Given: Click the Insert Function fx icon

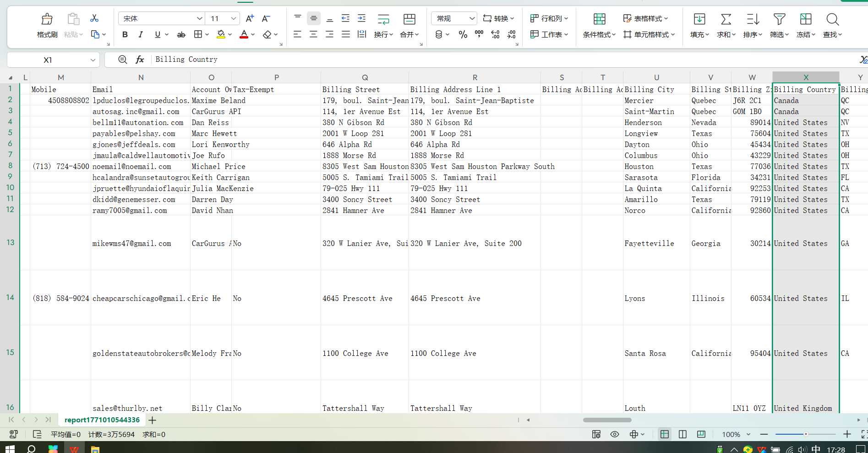Looking at the screenshot, I should (x=140, y=60).
